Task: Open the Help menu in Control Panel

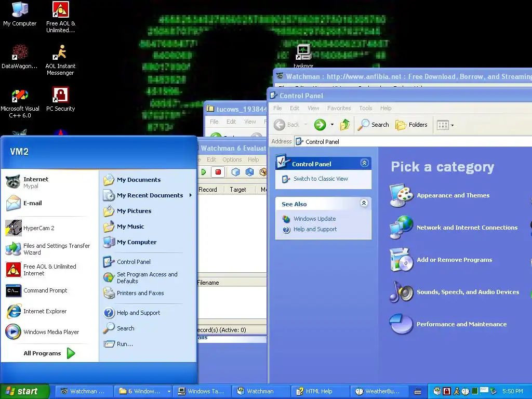Action: 386,108
